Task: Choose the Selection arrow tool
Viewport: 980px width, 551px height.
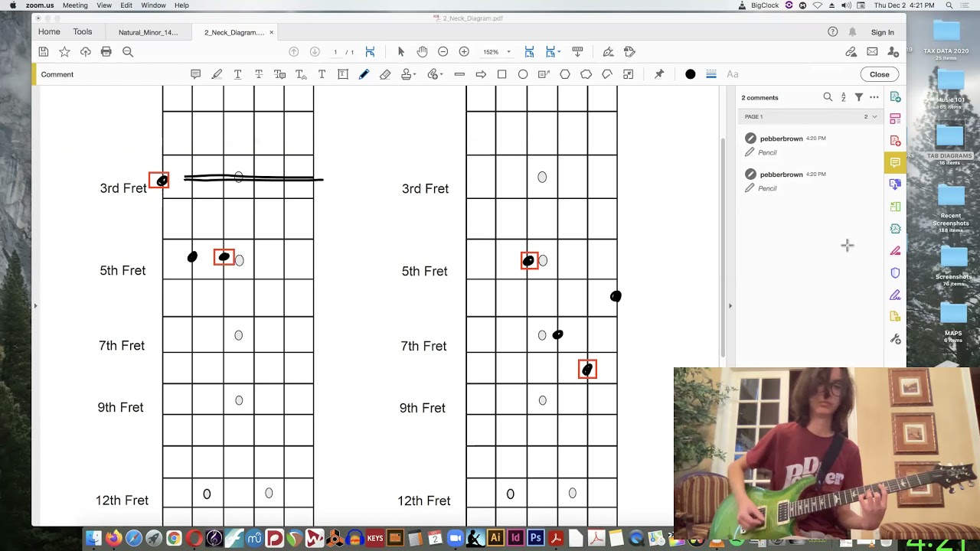Action: pos(400,51)
